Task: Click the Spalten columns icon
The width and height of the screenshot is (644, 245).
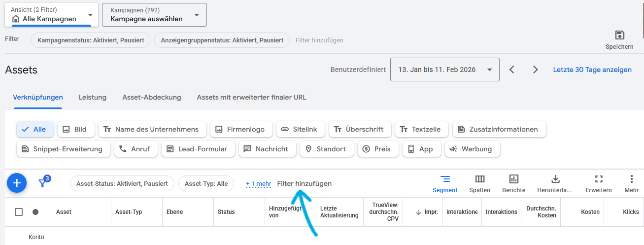Action: (479, 179)
